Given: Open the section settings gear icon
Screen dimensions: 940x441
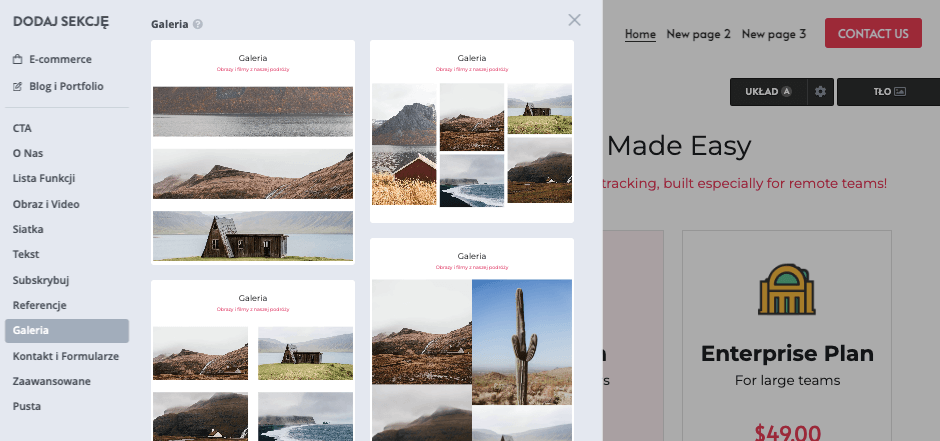Looking at the screenshot, I should point(821,92).
